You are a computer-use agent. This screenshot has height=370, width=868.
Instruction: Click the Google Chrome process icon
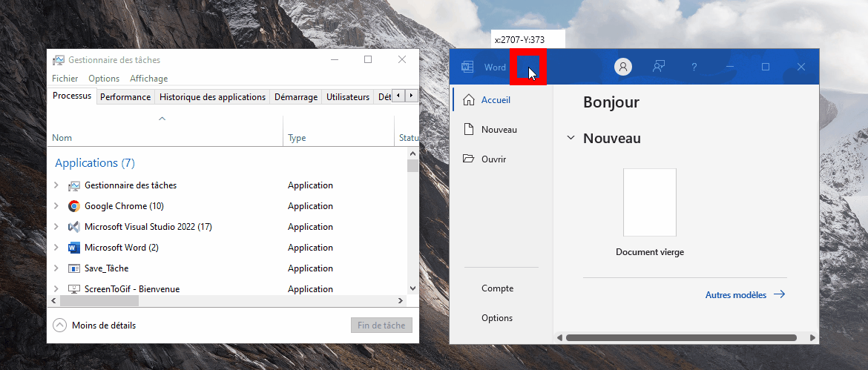(73, 206)
